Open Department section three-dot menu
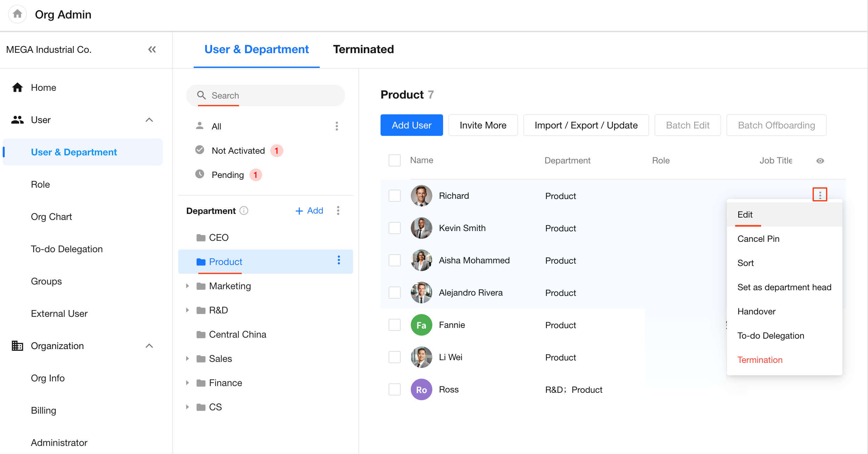868x454 pixels. pyautogui.click(x=338, y=211)
